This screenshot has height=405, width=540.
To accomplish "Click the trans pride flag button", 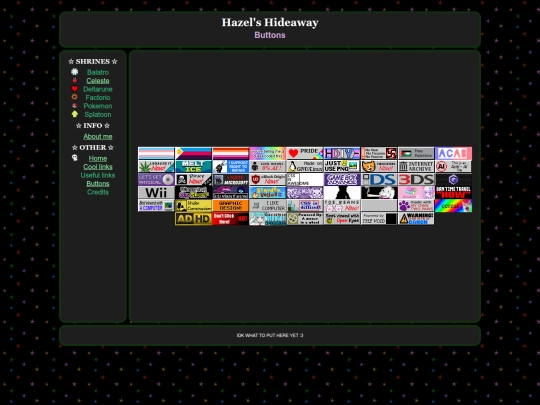I will tap(156, 153).
